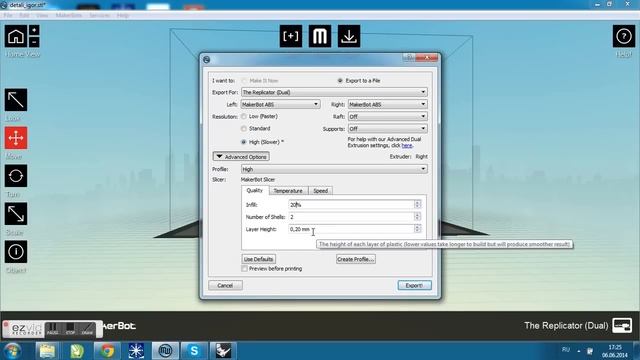Open the Left material dropdown

tap(280, 104)
